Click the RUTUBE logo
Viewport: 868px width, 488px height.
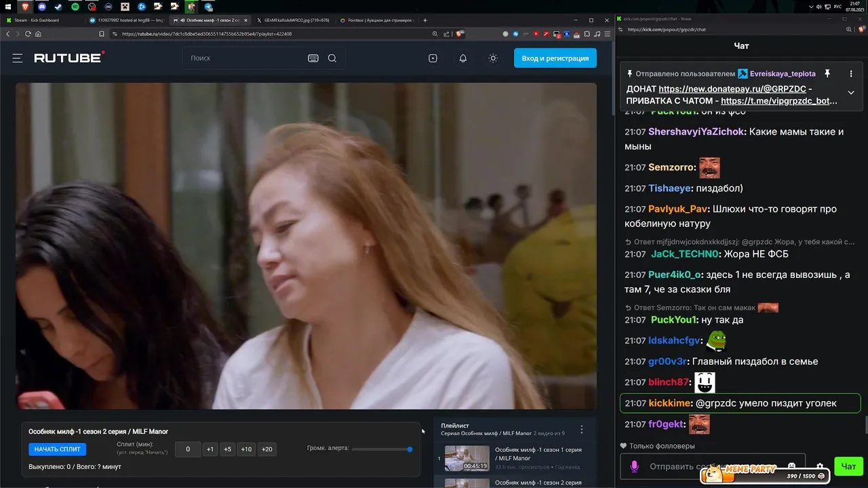coord(69,58)
